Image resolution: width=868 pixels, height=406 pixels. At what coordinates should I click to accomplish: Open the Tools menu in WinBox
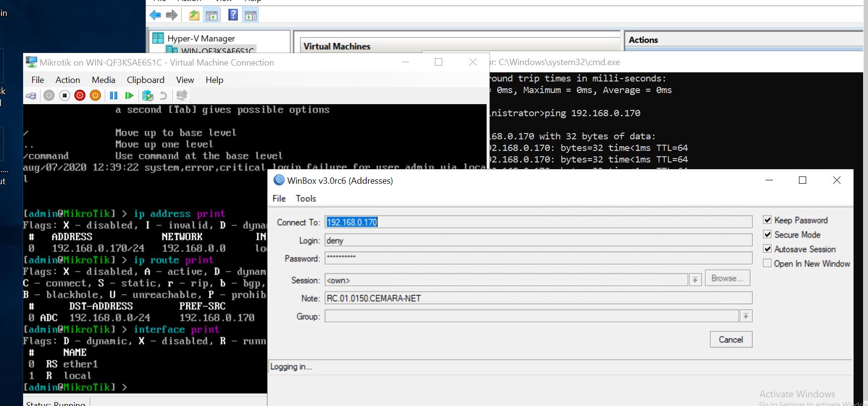pyautogui.click(x=306, y=199)
